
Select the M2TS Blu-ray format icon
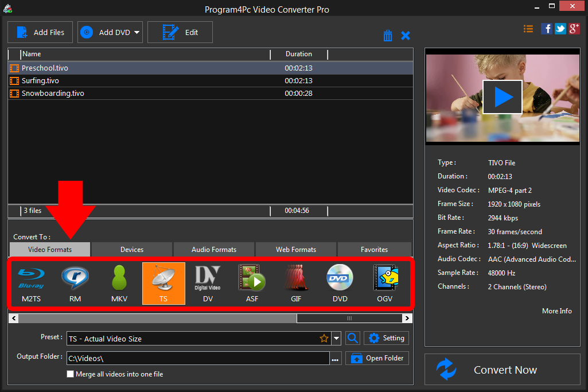pyautogui.click(x=31, y=283)
